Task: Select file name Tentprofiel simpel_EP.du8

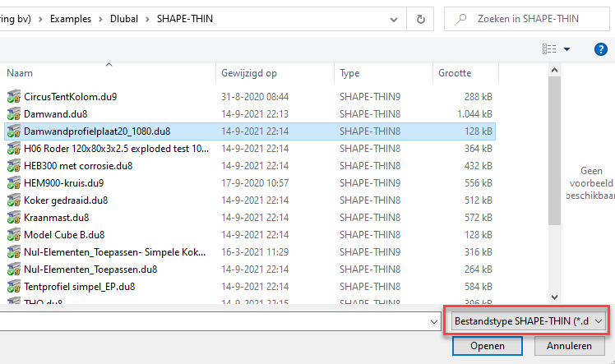Action: [x=79, y=287]
